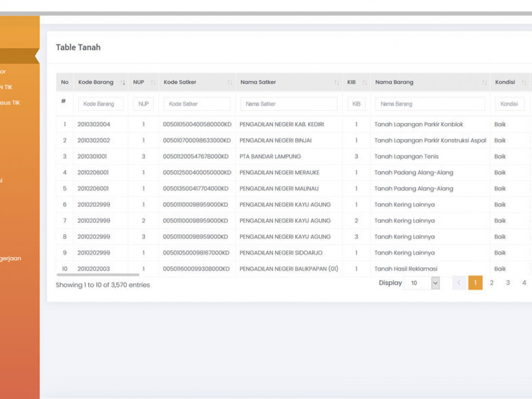Open the sidebar menu item ending 'gerjaan'
532x399 pixels.
click(11, 258)
